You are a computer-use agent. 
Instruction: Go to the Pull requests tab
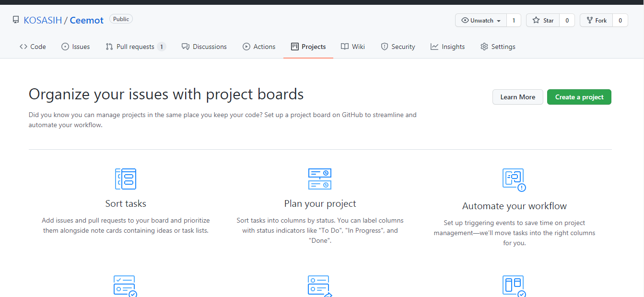pyautogui.click(x=136, y=47)
